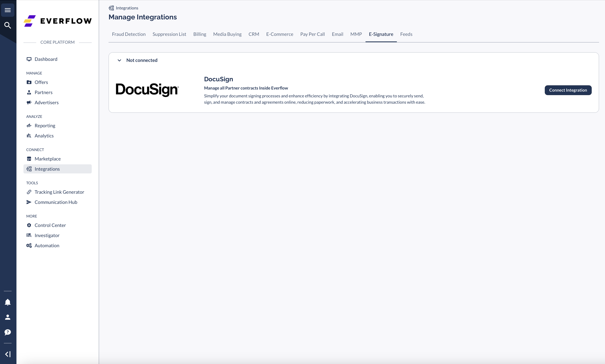Select the CRM tab
The width and height of the screenshot is (605, 364).
254,34
